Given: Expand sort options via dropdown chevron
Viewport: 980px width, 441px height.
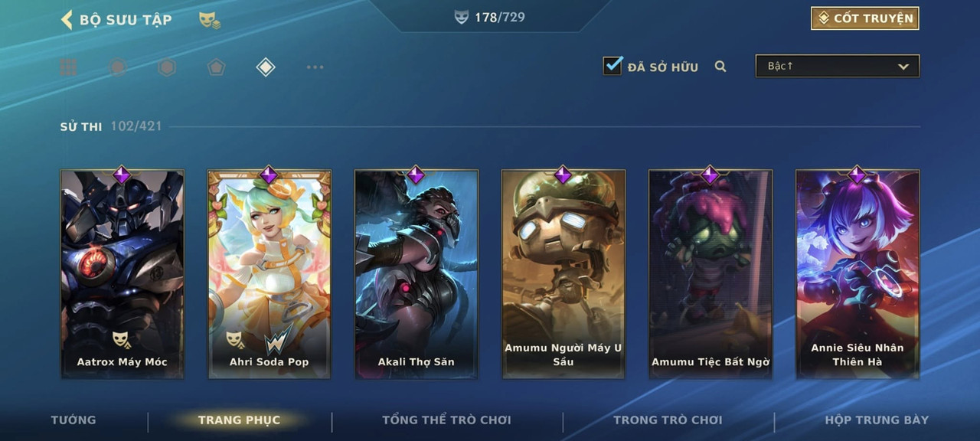Looking at the screenshot, I should (903, 67).
